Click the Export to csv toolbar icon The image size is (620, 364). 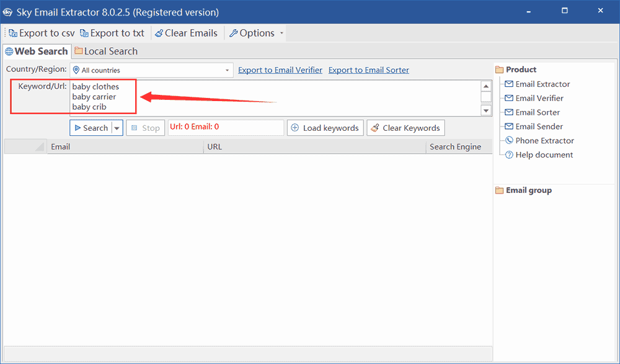[x=13, y=33]
